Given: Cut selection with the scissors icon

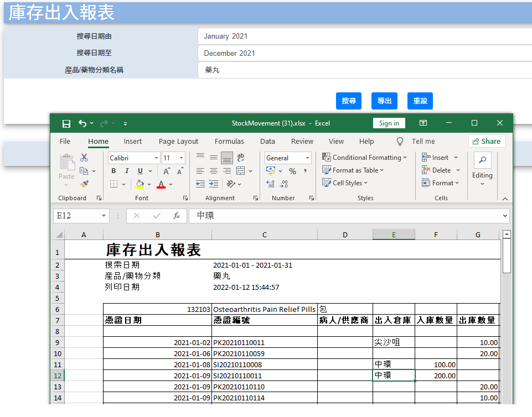Looking at the screenshot, I should [x=84, y=157].
